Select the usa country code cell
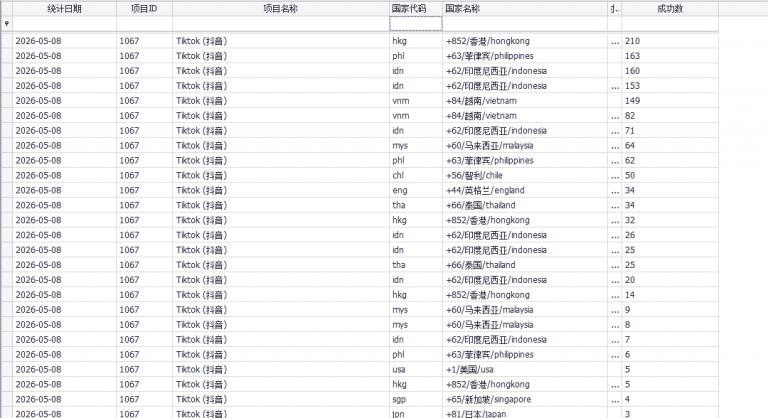 tap(416, 369)
